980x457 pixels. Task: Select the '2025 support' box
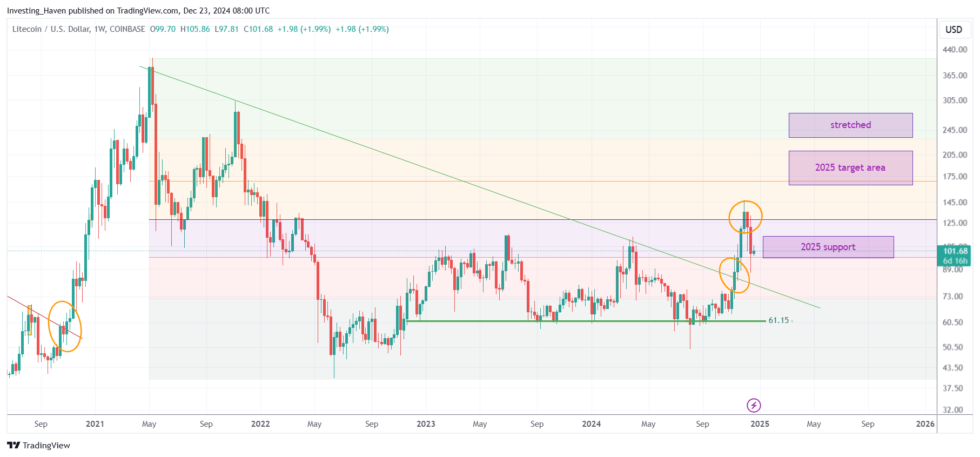click(828, 247)
